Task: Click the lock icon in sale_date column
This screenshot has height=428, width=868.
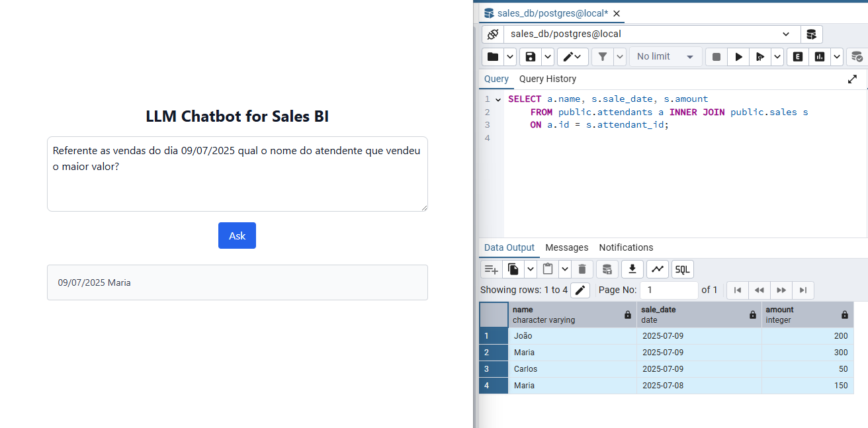Action: pos(753,315)
